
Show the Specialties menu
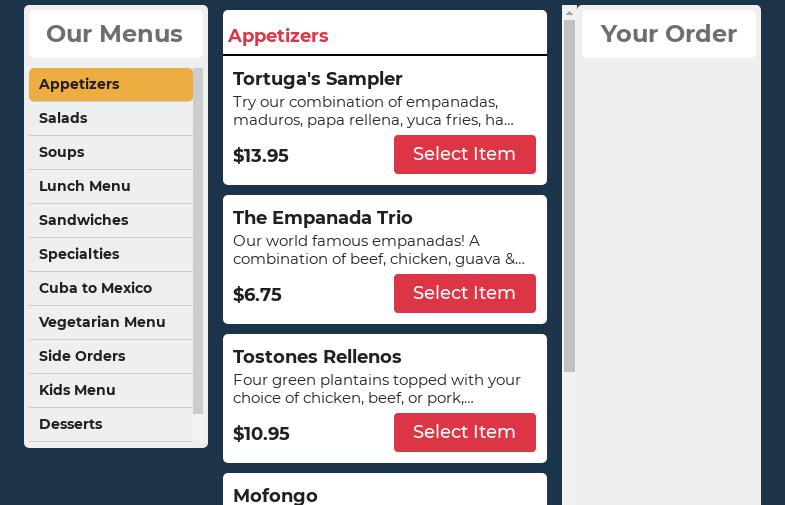pos(110,255)
